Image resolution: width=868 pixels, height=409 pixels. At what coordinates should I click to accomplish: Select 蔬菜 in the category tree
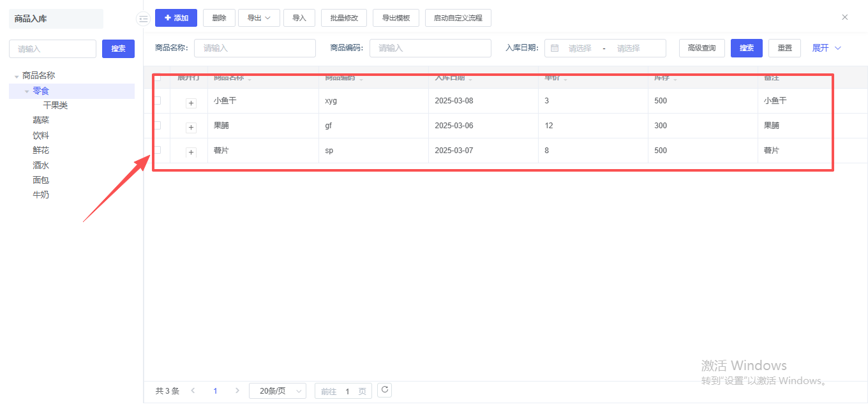(x=41, y=121)
